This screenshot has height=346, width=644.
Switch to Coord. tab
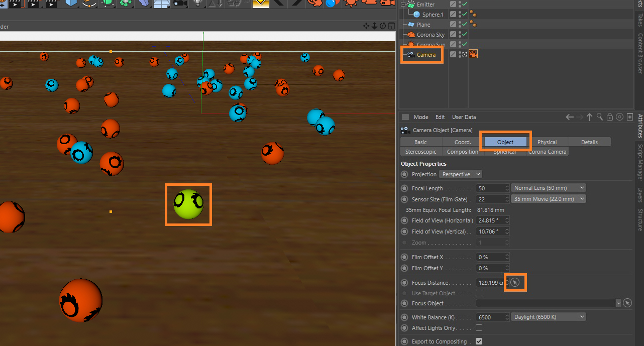point(463,142)
